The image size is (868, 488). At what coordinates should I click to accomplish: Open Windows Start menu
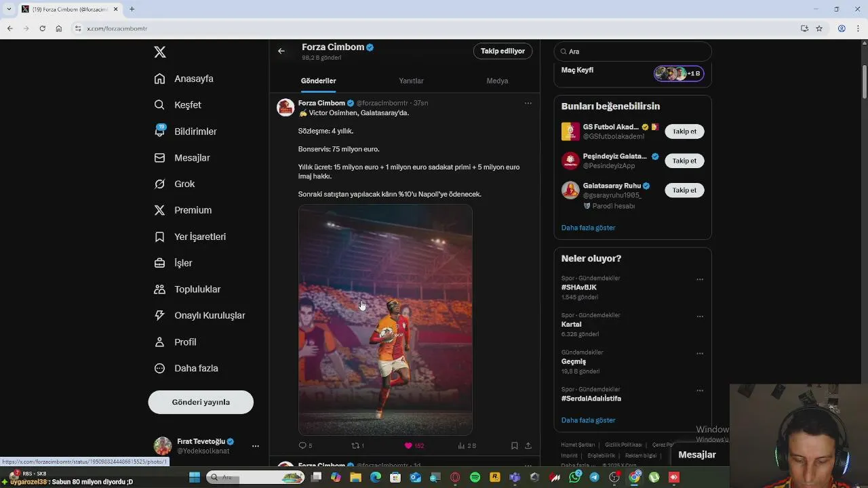[195, 477]
